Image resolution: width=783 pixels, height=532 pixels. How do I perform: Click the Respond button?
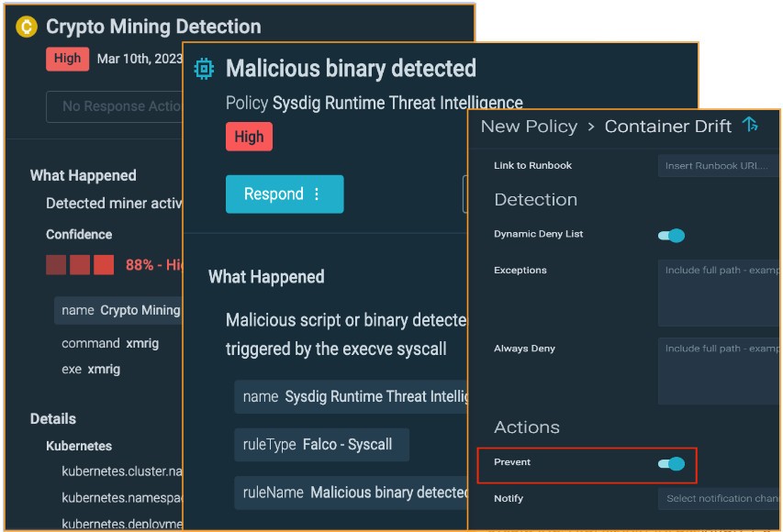[285, 194]
